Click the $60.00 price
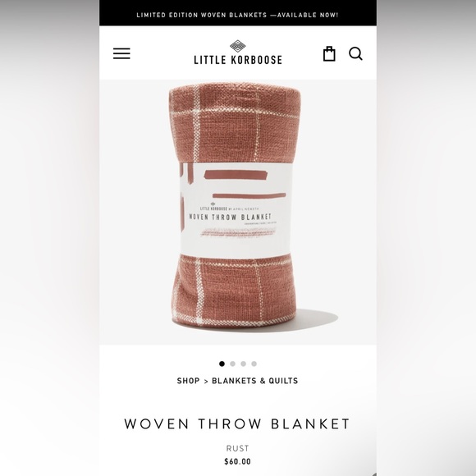The height and width of the screenshot is (476, 476). tap(237, 462)
